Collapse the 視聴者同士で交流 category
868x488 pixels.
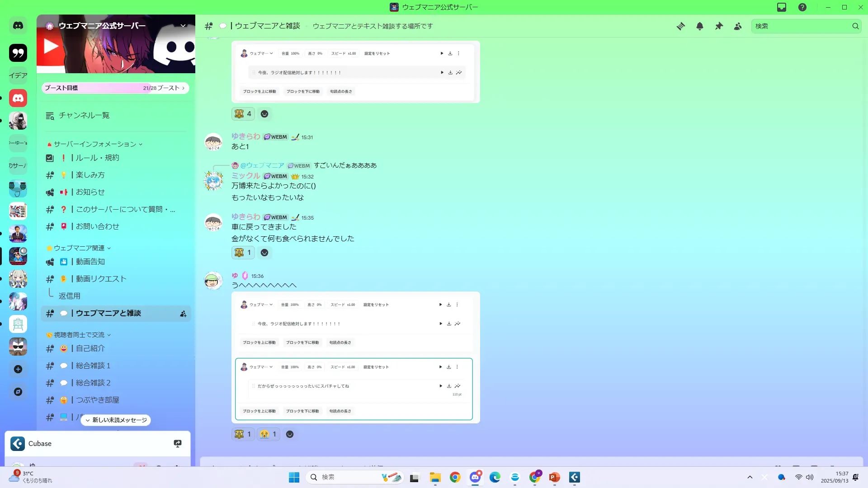point(79,335)
